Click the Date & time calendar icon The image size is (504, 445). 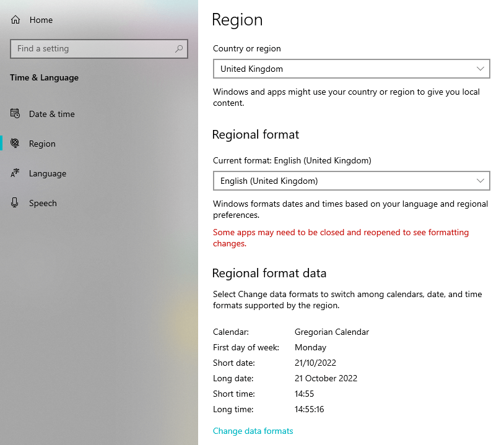coord(15,114)
